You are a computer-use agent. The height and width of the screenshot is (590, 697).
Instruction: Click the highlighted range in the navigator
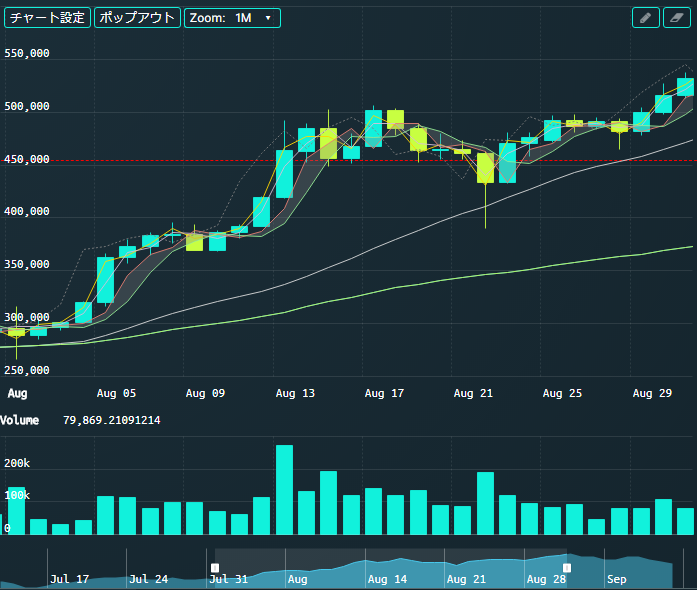tap(390, 568)
